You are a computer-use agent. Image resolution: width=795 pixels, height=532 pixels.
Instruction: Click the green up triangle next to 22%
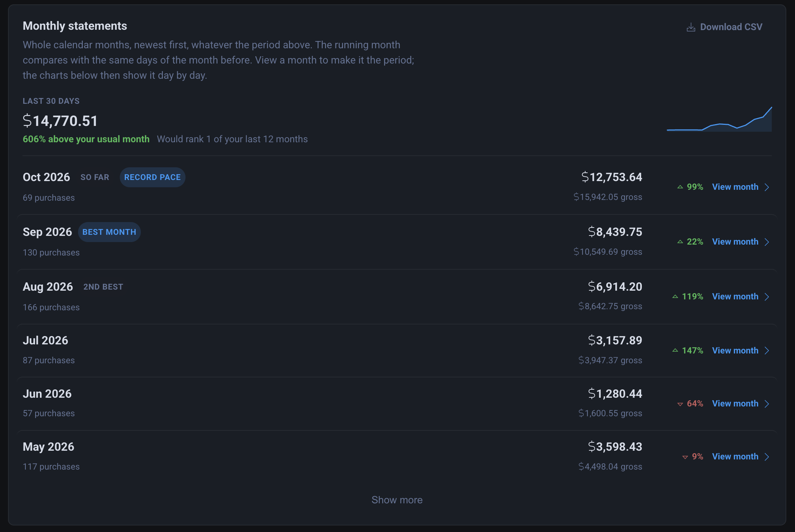(x=680, y=242)
